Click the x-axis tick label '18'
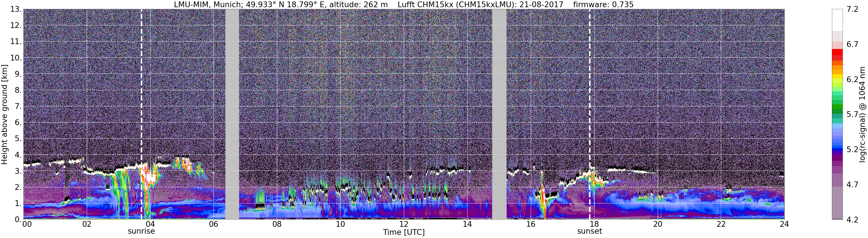 tap(594, 224)
